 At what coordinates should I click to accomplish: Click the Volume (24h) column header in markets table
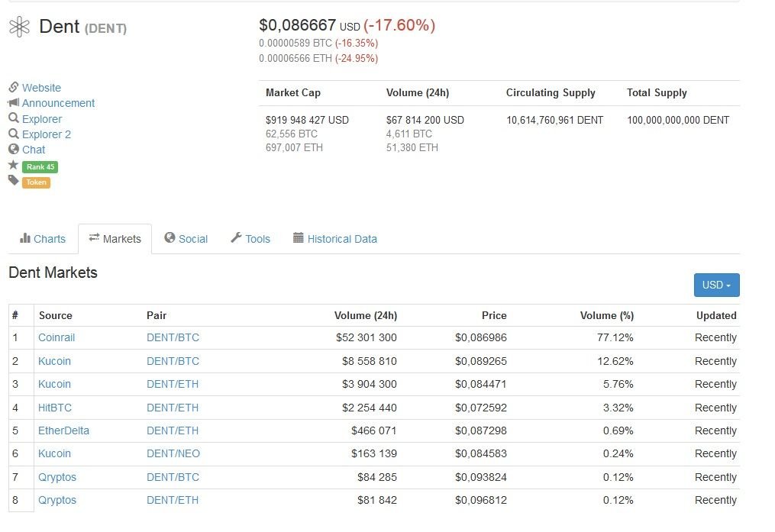(x=366, y=315)
